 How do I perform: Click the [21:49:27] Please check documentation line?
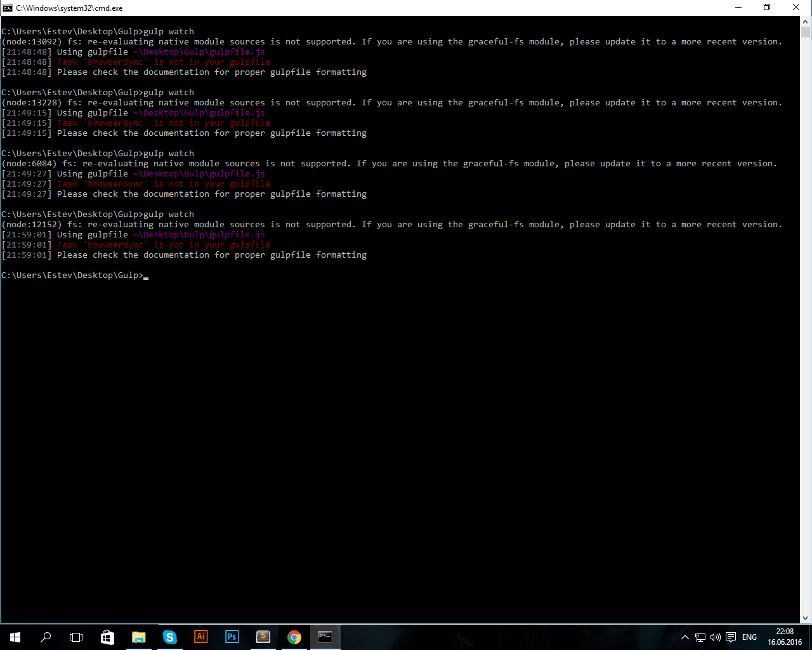pos(184,194)
